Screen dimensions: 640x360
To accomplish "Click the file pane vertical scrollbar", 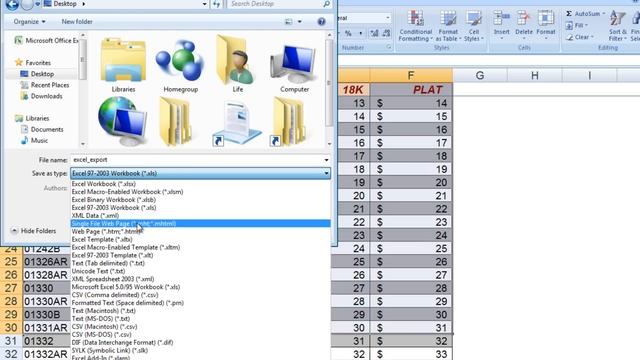I will click(329, 89).
